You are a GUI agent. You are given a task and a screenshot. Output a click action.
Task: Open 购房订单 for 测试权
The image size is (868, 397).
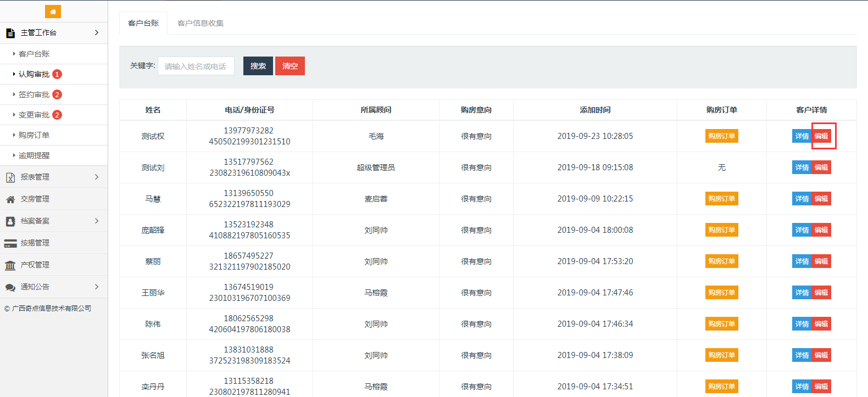722,136
